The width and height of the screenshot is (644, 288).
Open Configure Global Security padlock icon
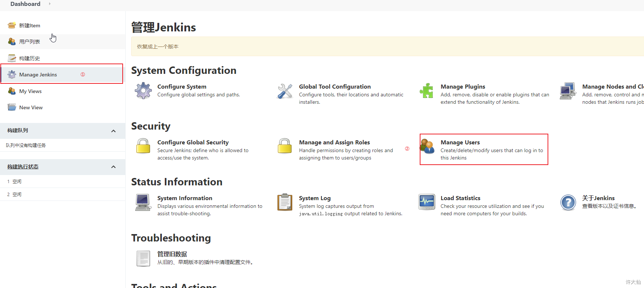tap(143, 146)
